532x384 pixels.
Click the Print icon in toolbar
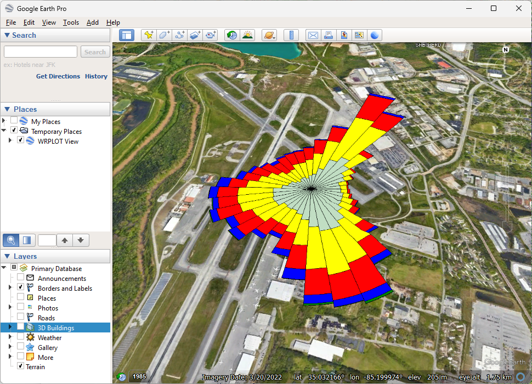(328, 35)
